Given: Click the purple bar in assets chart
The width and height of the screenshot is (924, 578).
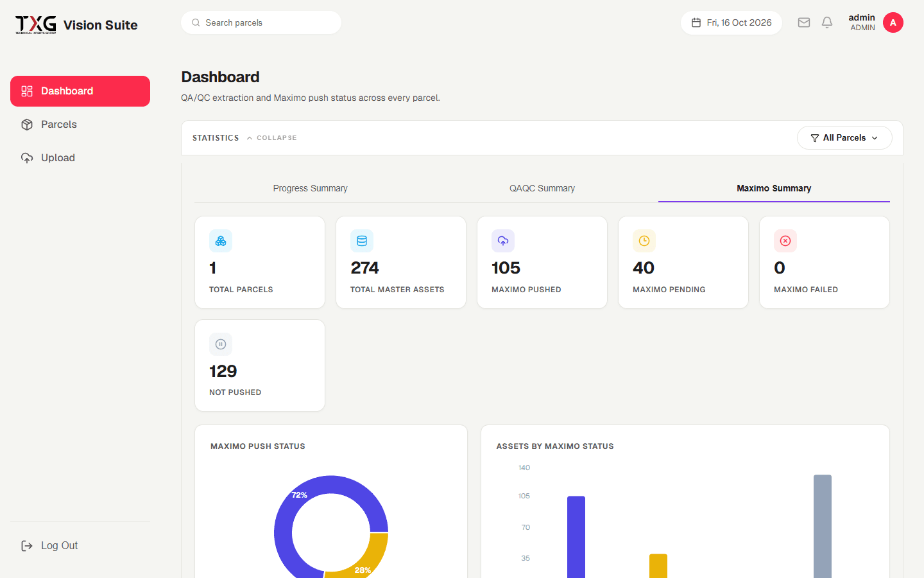Looking at the screenshot, I should point(576,537).
